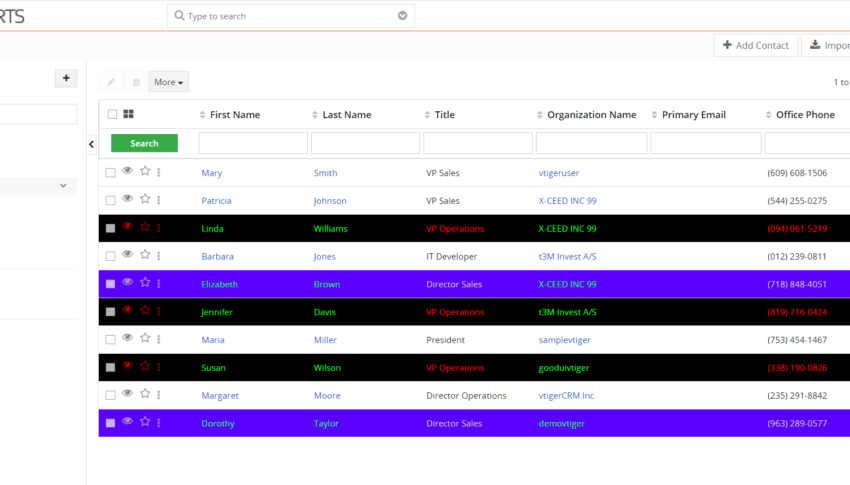Sort by First Name column arrows
Viewport: 850px width, 485px height.
pyautogui.click(x=202, y=115)
